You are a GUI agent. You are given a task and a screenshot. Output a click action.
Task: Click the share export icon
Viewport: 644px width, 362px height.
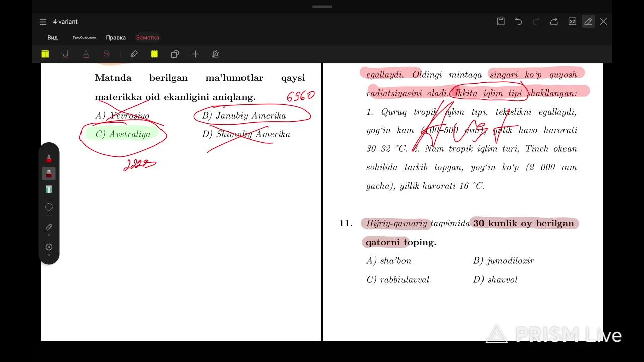(x=554, y=21)
